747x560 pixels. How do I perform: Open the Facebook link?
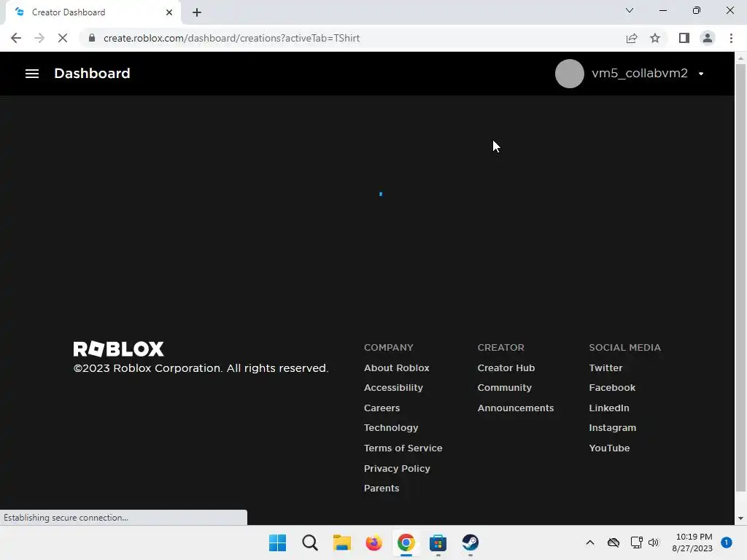(x=612, y=388)
